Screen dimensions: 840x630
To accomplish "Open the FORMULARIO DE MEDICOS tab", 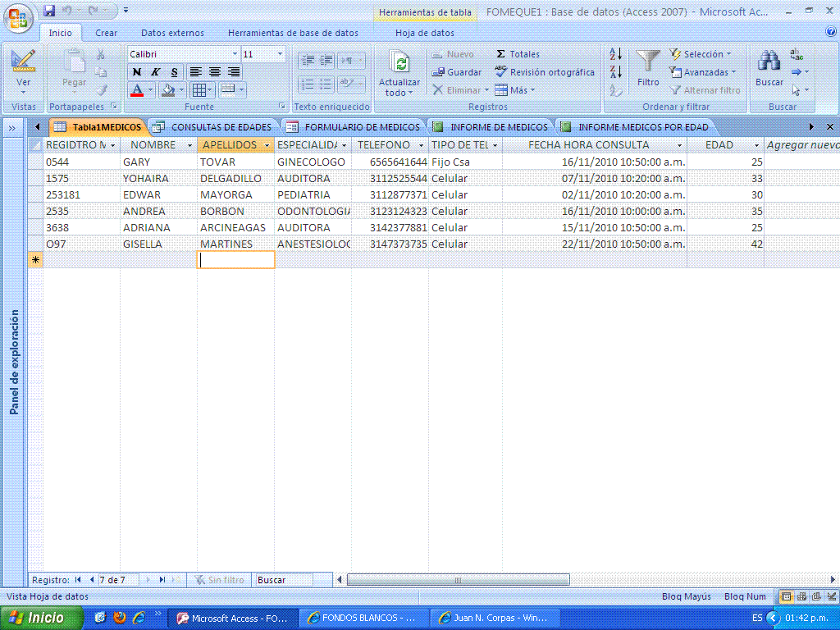I will coord(359,127).
